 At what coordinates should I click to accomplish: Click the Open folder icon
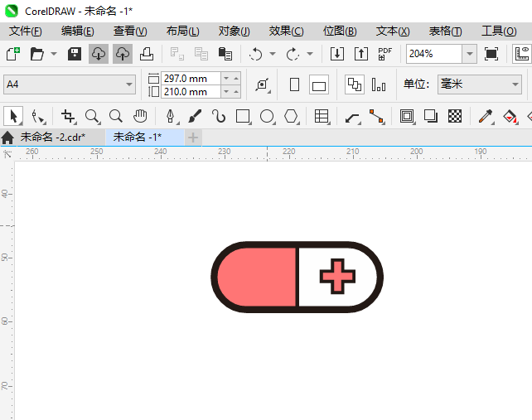pyautogui.click(x=37, y=54)
